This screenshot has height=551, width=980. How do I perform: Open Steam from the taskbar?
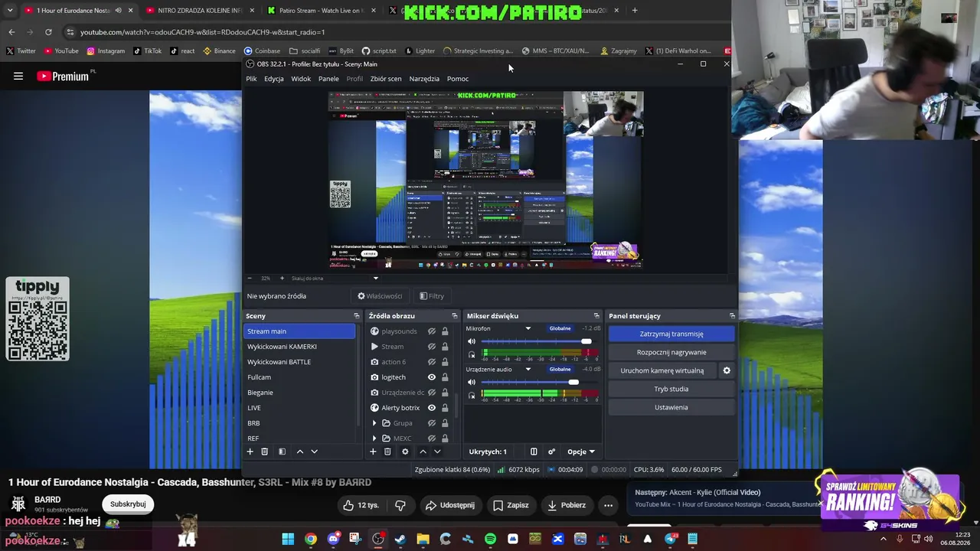(x=400, y=540)
